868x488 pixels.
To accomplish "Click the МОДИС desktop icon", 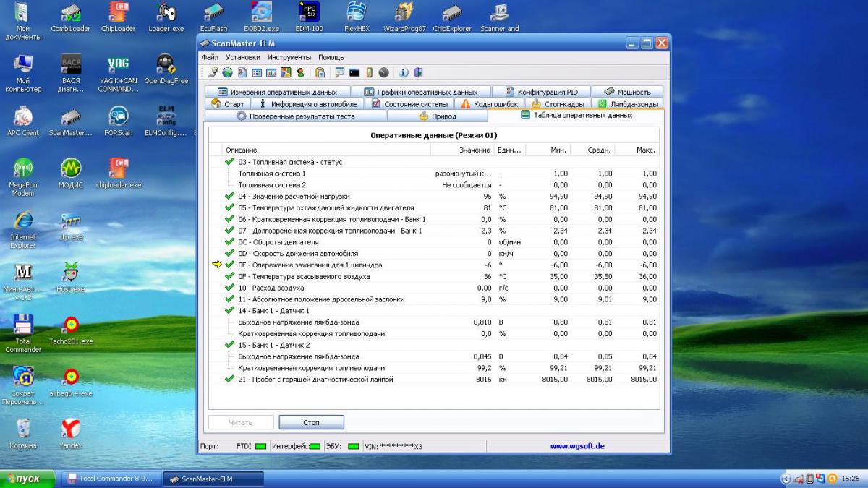I will [70, 174].
